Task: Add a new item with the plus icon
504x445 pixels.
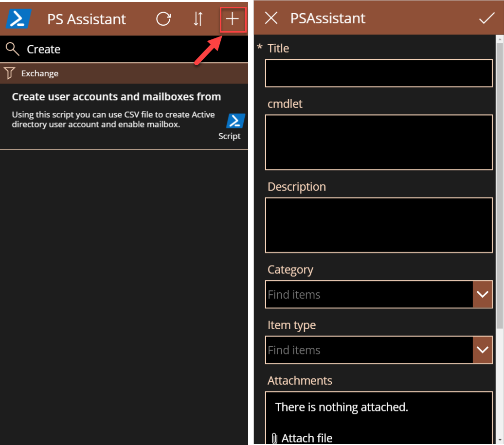Action: pyautogui.click(x=233, y=19)
